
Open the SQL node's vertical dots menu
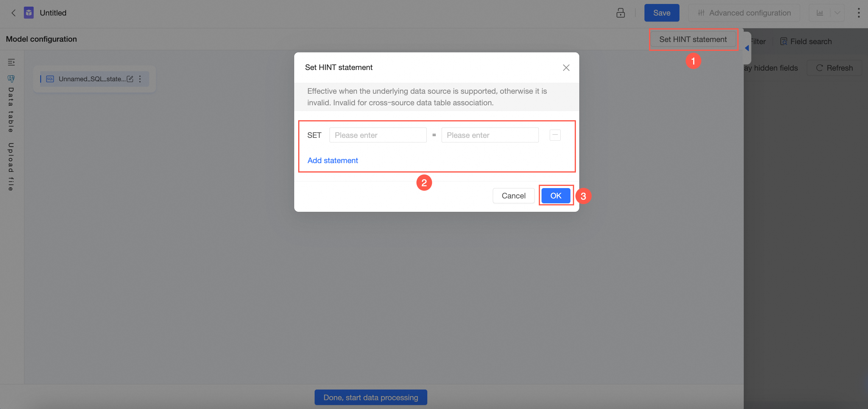140,79
